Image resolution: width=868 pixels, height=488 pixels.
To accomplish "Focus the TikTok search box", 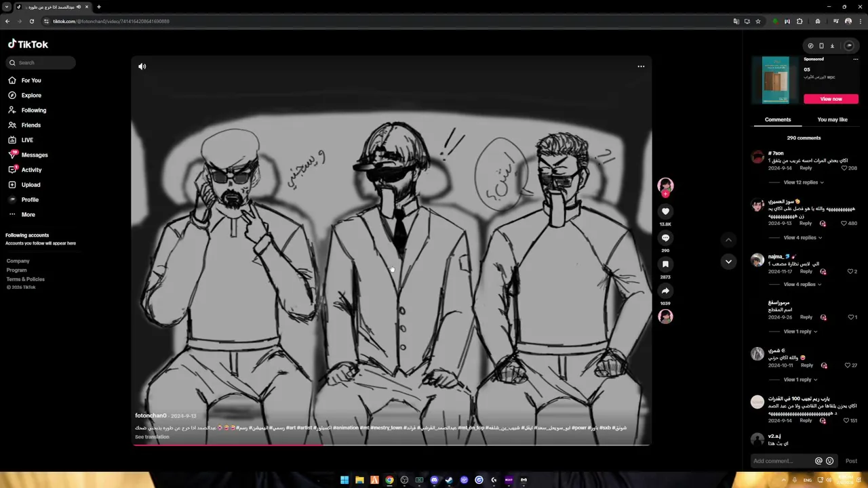I will (41, 62).
